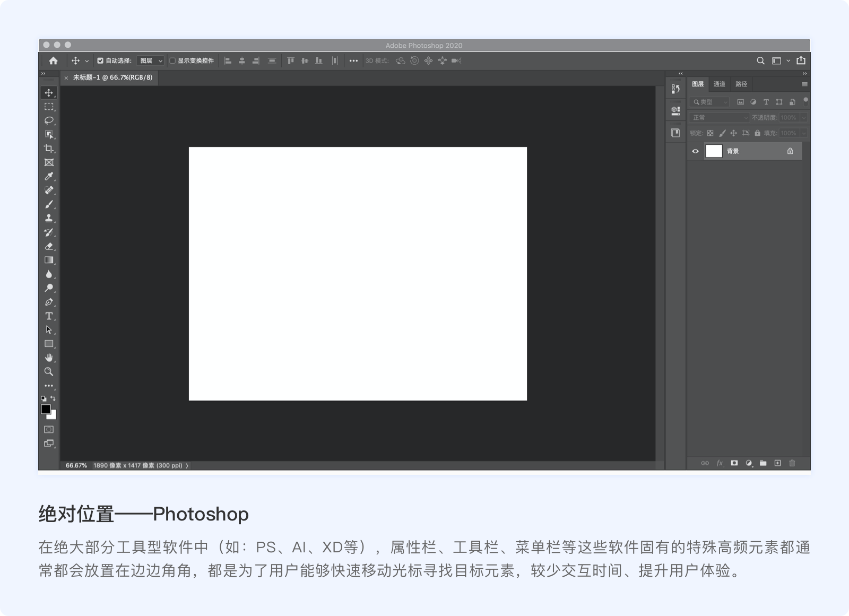Open the 不透明度 opacity dropdown arrow
The width and height of the screenshot is (849, 616).
[804, 117]
